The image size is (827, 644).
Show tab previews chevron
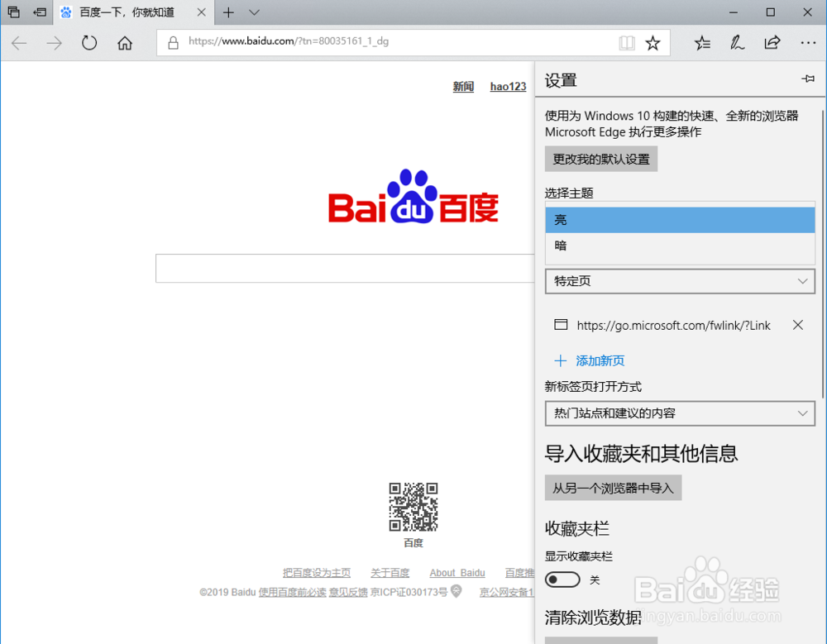(254, 12)
